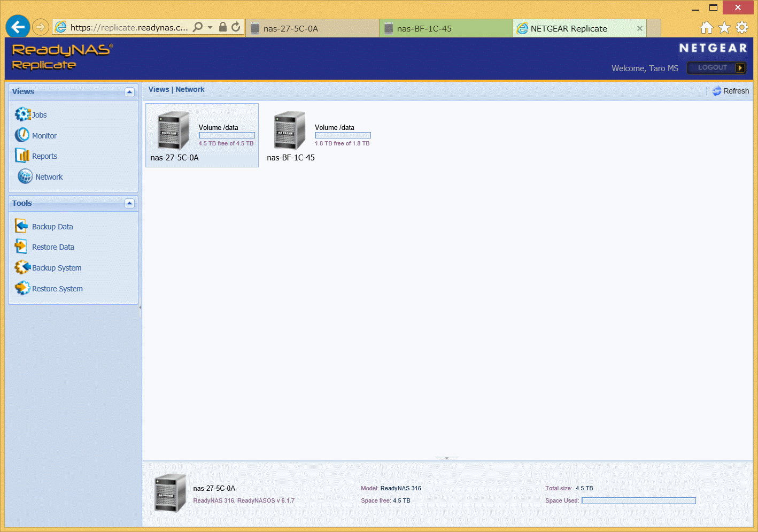Click the browser address bar URL
Image resolution: width=758 pixels, height=532 pixels.
point(129,28)
